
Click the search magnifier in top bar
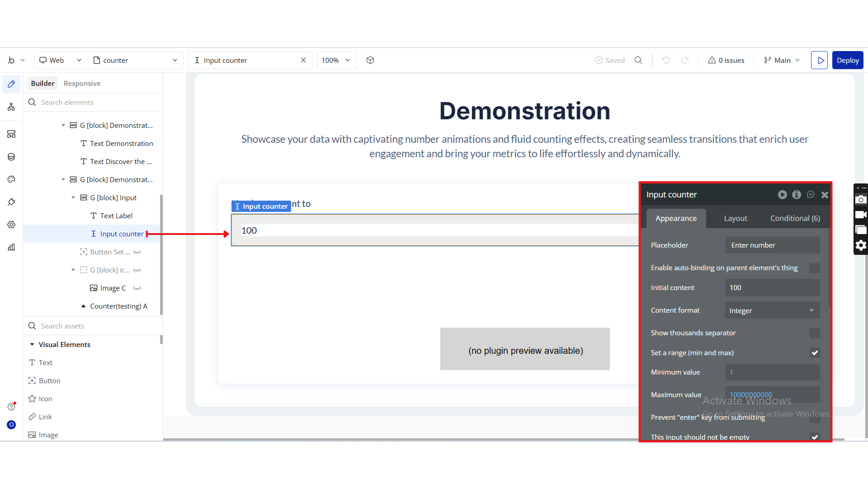click(638, 60)
